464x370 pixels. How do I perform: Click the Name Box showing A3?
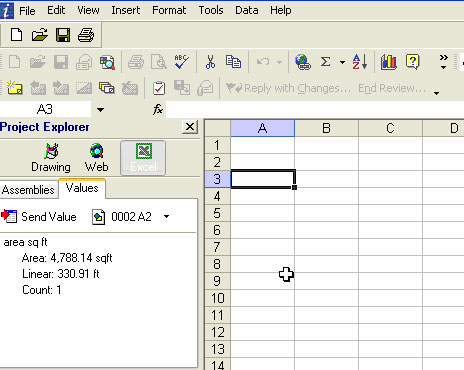(x=45, y=109)
